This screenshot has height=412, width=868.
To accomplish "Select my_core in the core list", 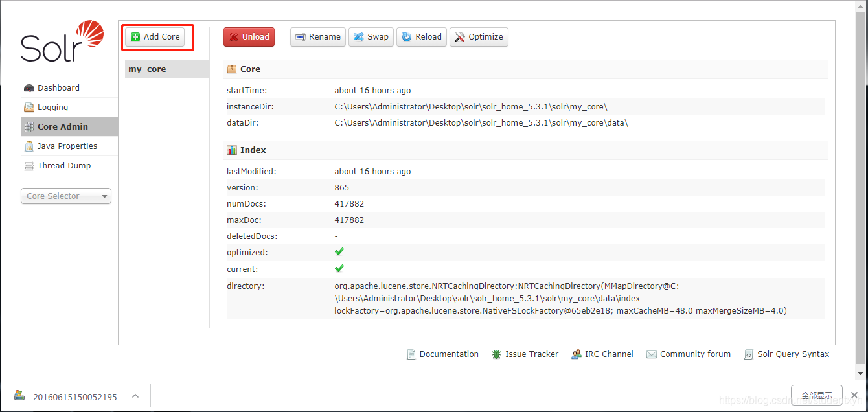I will 167,69.
